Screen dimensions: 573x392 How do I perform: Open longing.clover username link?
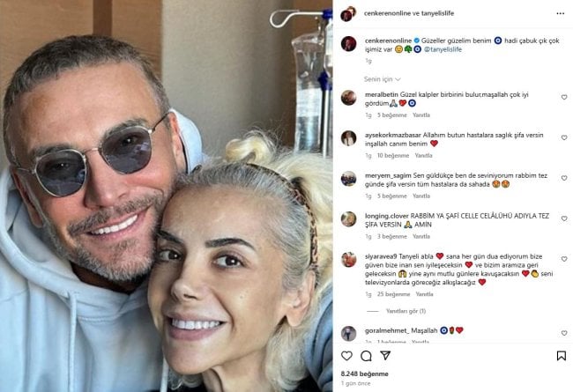point(387,216)
